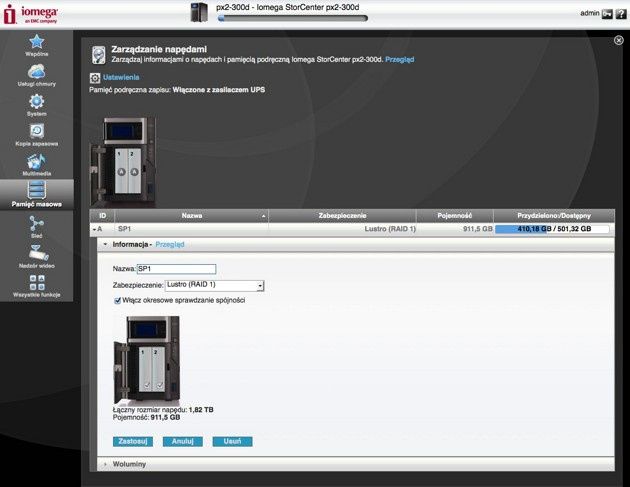Click the header storage usage progress bar
630x487 pixels.
292,18
